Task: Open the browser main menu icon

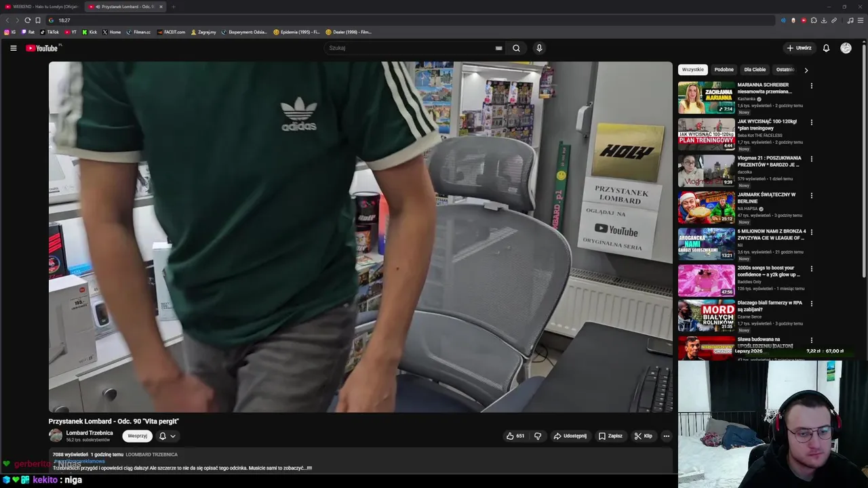Action: click(x=861, y=20)
